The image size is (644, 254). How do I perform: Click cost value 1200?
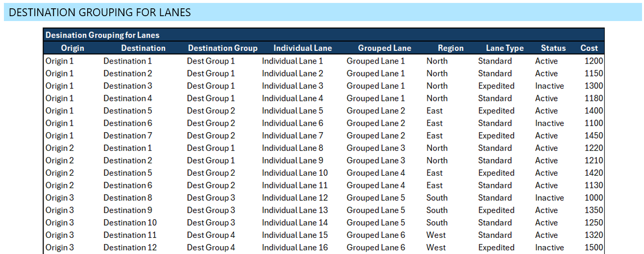[x=594, y=61]
